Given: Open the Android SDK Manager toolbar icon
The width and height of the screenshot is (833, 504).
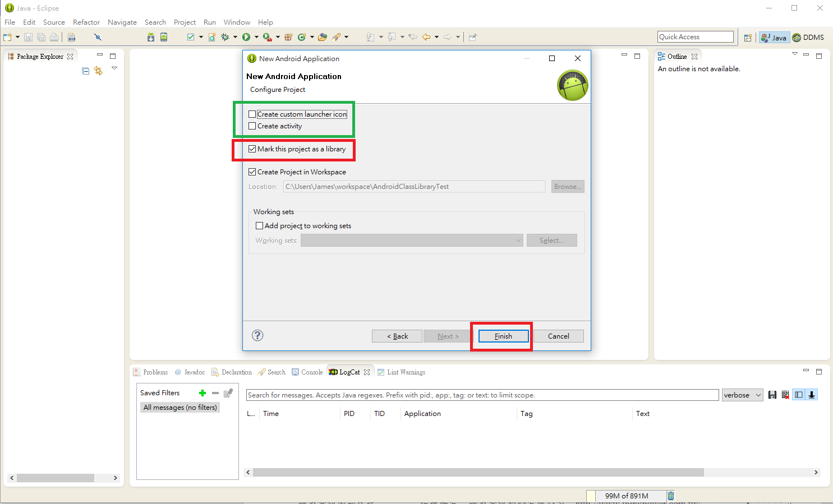Looking at the screenshot, I should point(151,37).
